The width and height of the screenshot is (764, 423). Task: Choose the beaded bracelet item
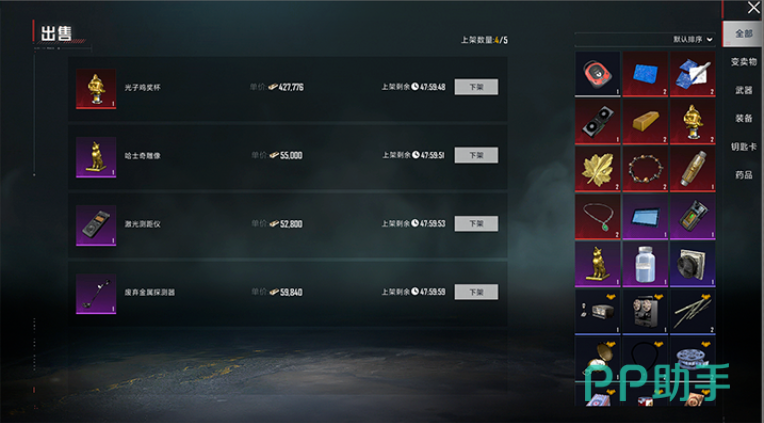645,169
